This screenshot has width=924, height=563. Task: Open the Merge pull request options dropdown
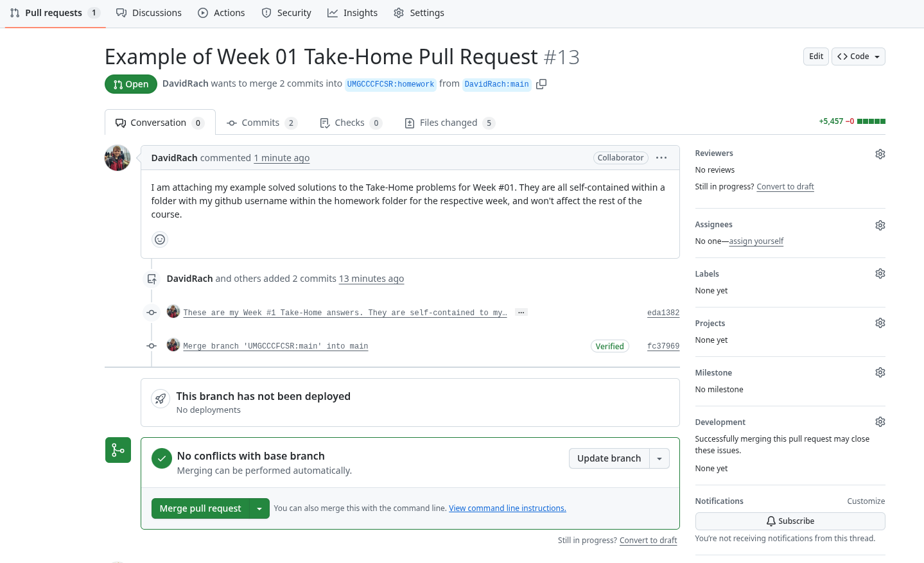click(x=259, y=508)
